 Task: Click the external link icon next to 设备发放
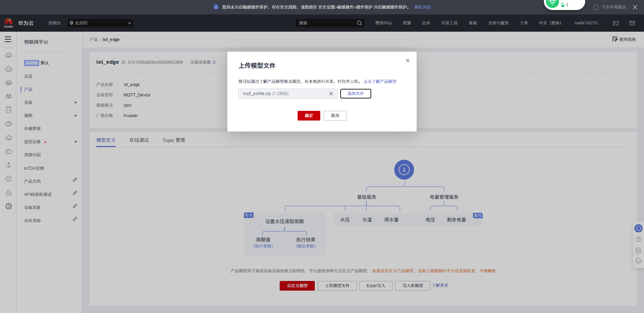click(x=75, y=206)
